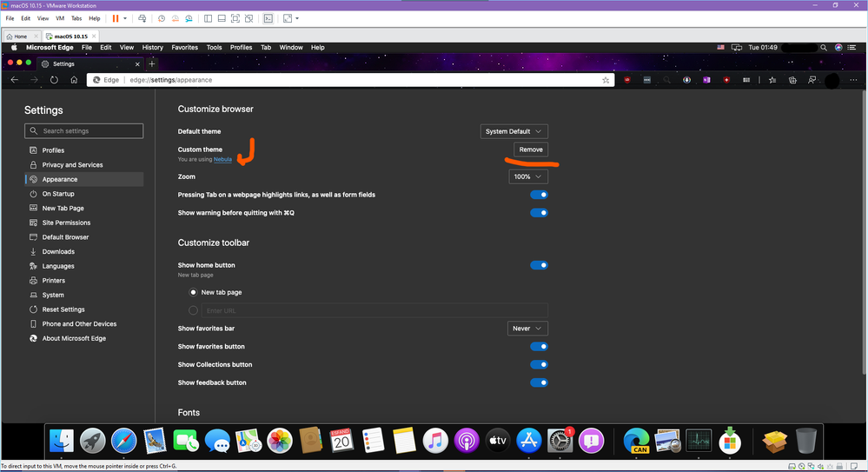Open the Nebula theme link
This screenshot has width=868, height=472.
(x=222, y=160)
